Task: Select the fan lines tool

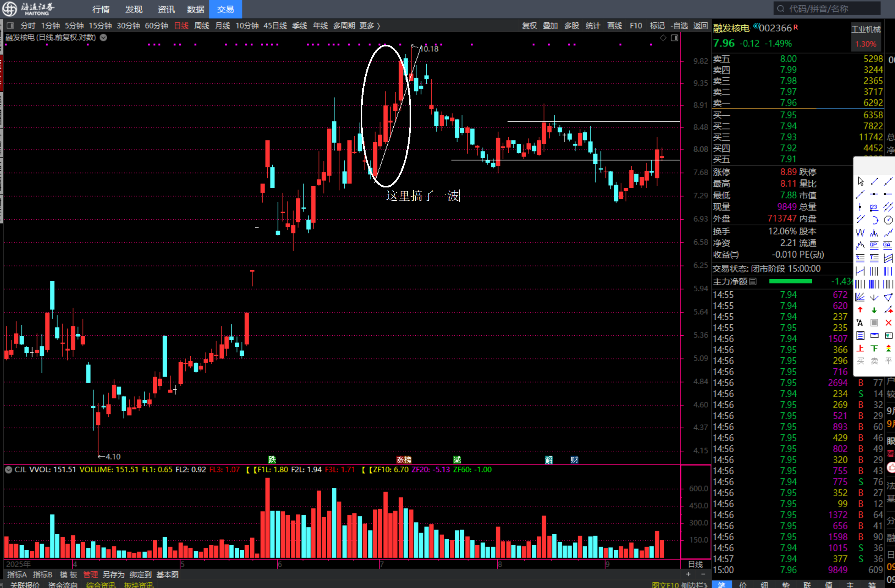Action: tap(860, 297)
